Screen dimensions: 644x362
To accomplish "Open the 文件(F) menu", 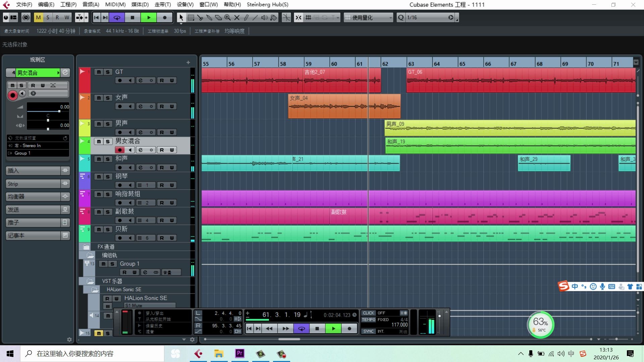I will pos(24,4).
